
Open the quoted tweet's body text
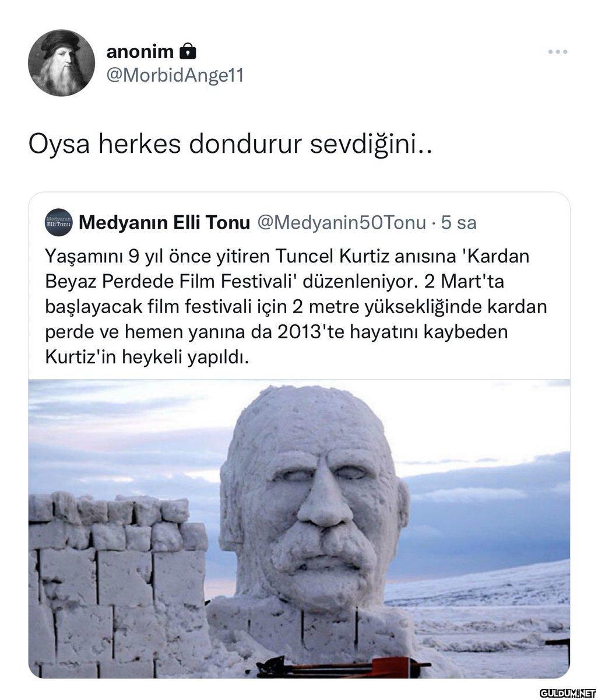click(290, 306)
